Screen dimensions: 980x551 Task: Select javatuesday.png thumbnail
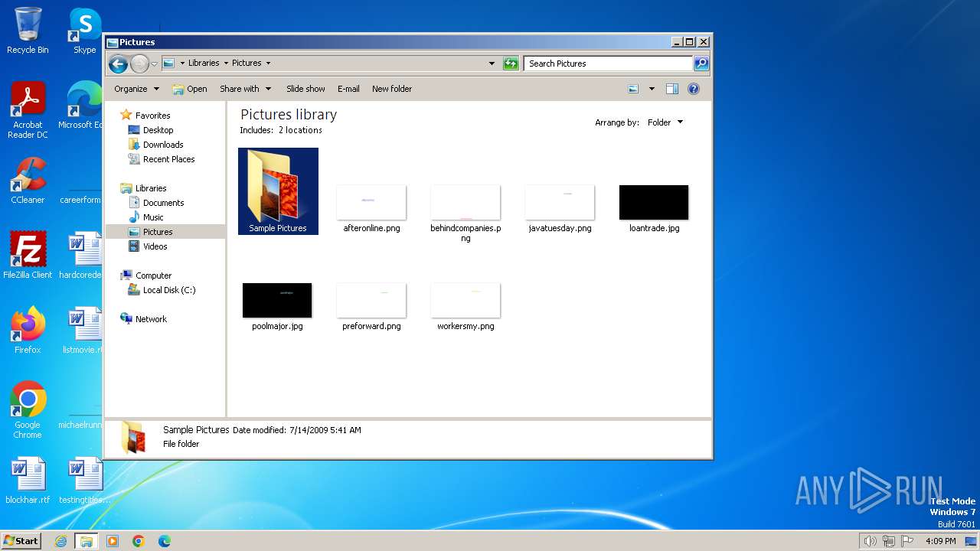click(560, 203)
